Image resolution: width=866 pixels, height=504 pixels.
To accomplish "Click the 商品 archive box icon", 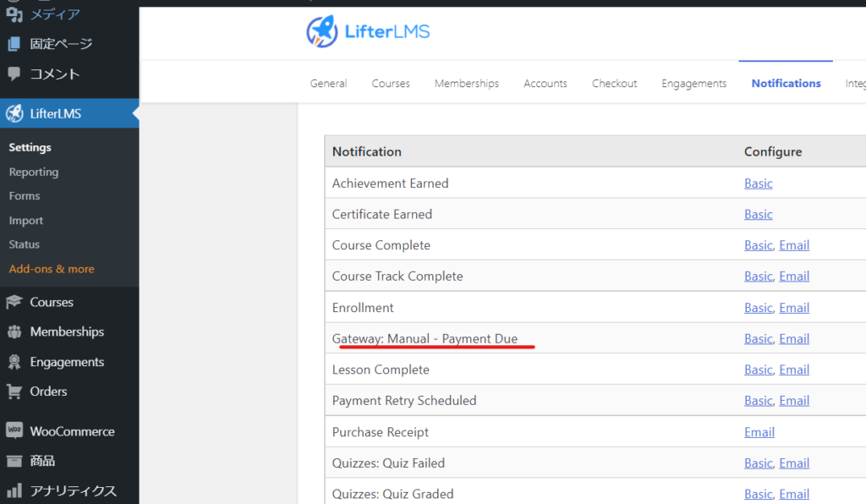I will [14, 460].
